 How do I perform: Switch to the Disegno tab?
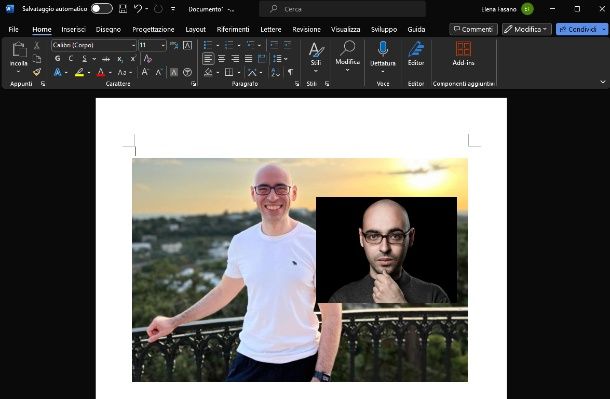(x=108, y=29)
